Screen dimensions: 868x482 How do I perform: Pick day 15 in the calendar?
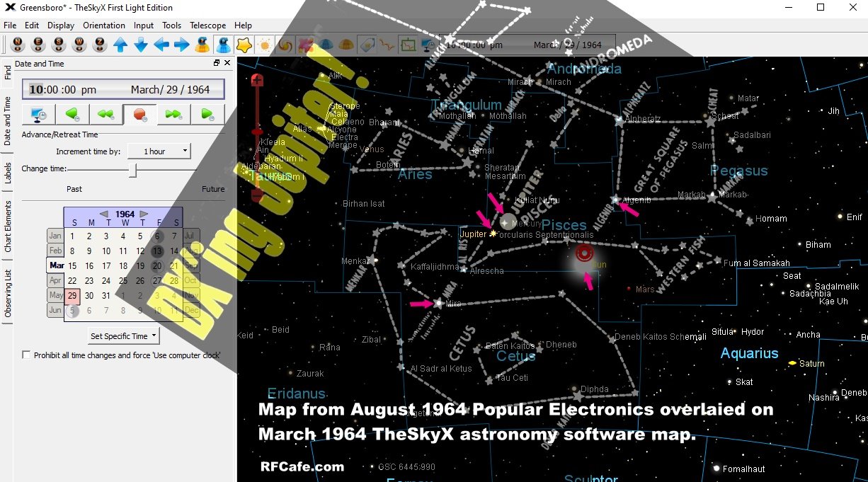click(89, 266)
